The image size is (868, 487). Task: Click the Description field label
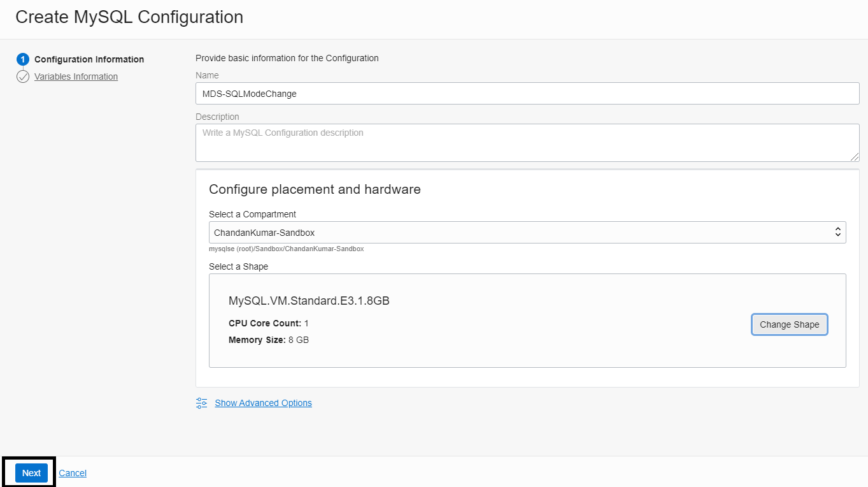(x=217, y=117)
